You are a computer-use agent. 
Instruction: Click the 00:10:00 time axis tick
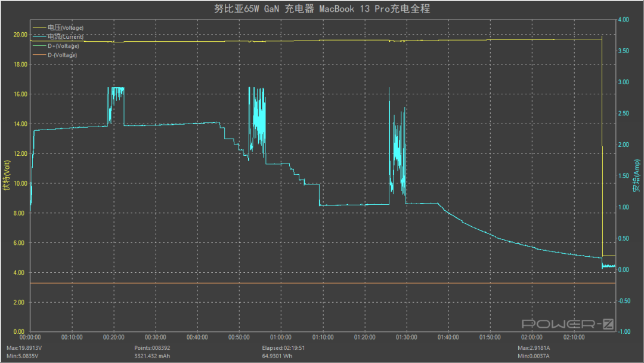tap(72, 337)
